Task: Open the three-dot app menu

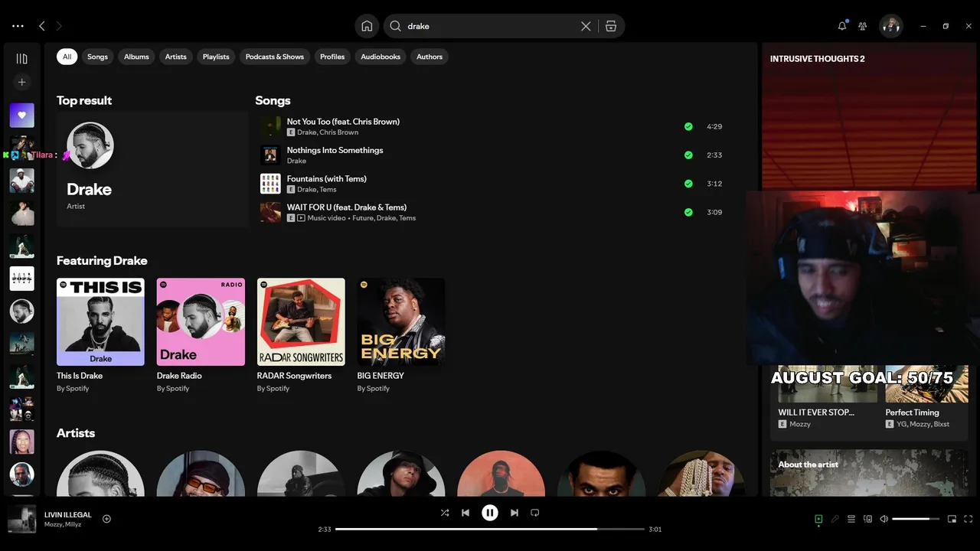Action: 18,26
